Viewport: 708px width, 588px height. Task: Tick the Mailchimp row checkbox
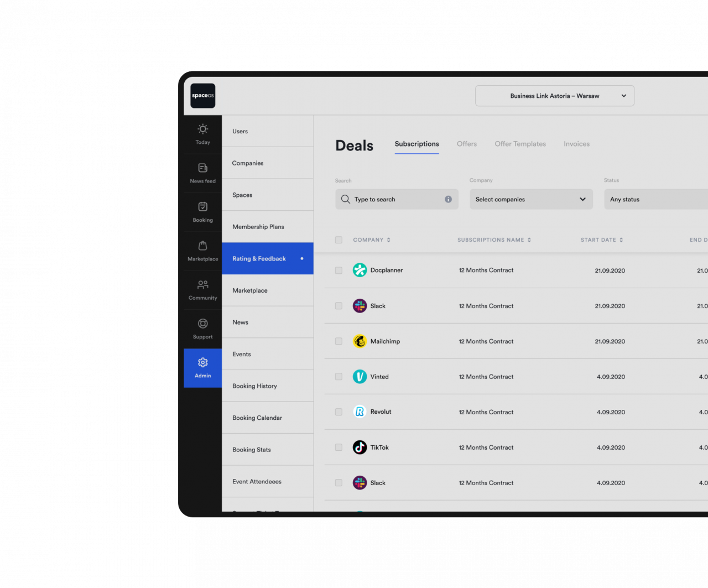339,341
